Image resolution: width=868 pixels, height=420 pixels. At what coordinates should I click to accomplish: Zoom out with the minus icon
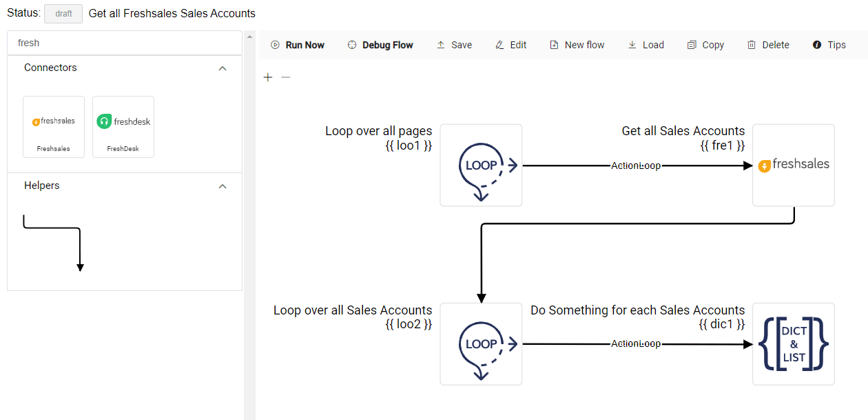click(x=286, y=77)
